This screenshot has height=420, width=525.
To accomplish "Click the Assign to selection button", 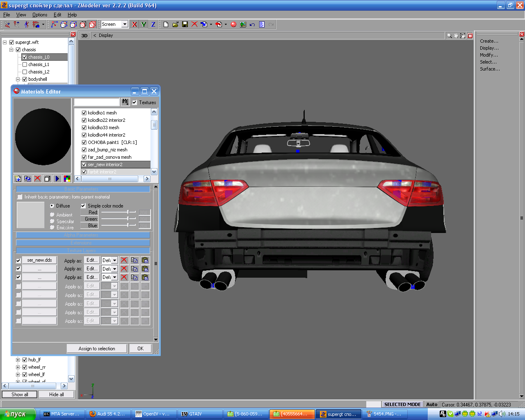I will point(97,349).
